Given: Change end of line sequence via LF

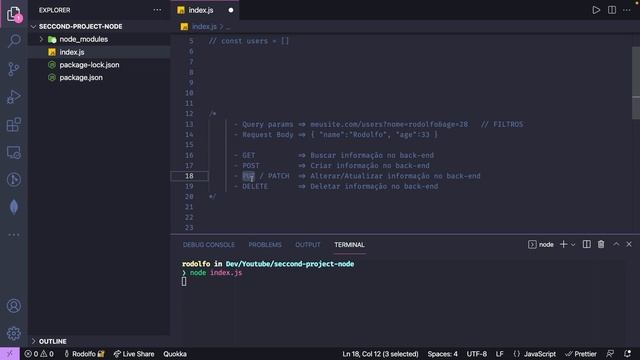Looking at the screenshot, I should point(499,353).
